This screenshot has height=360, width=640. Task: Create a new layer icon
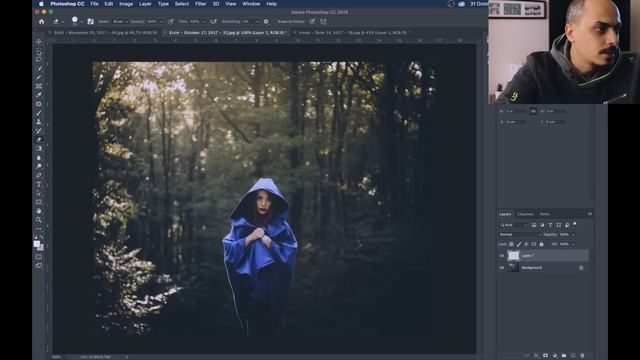(573, 356)
